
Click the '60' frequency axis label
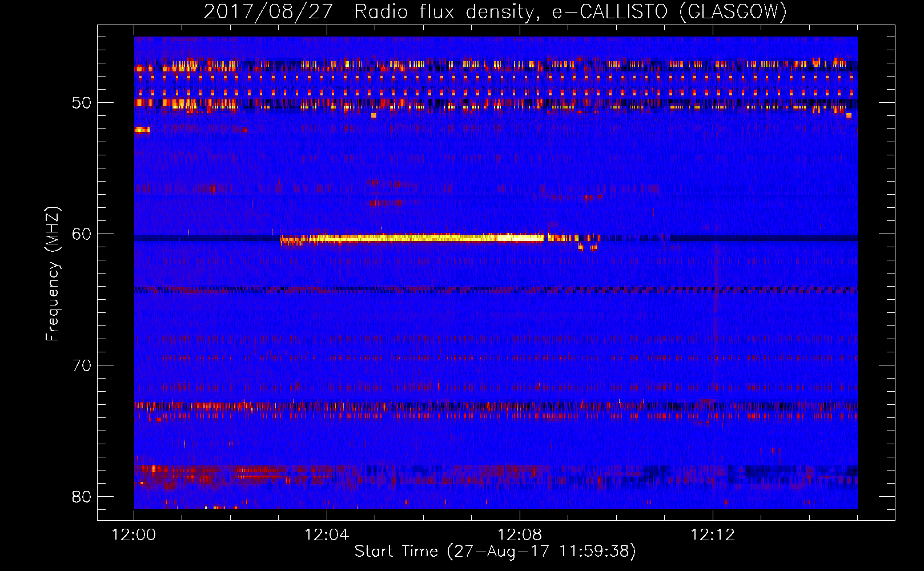coord(81,234)
